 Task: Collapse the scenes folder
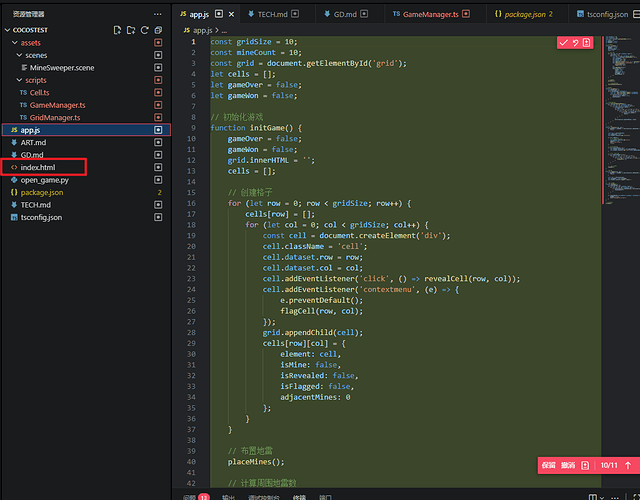(x=19, y=55)
